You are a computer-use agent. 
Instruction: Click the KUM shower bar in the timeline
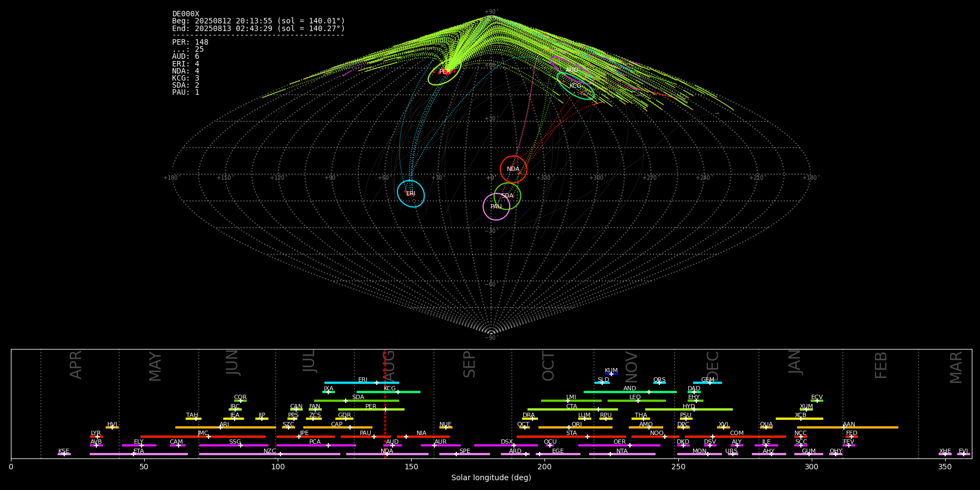tap(611, 374)
